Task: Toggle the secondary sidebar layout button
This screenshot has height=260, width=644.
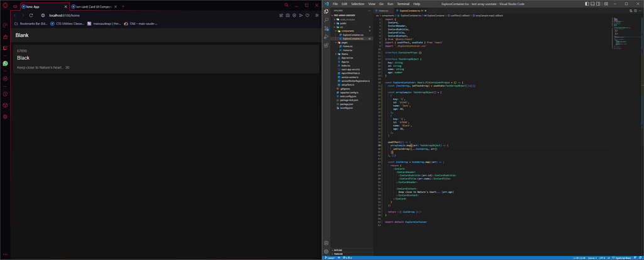Action: (599, 4)
